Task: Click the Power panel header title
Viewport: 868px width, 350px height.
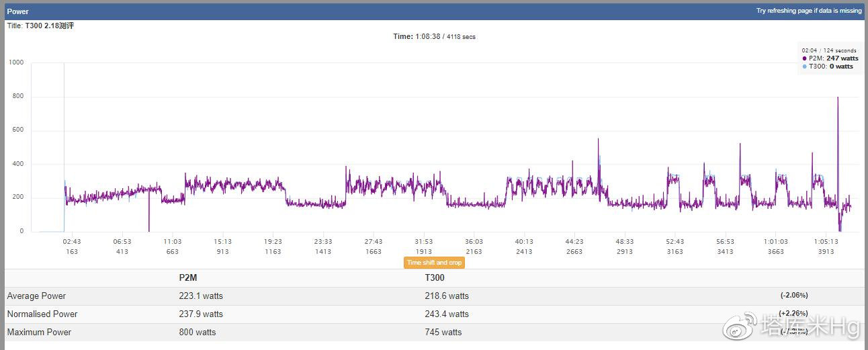Action: coord(17,11)
